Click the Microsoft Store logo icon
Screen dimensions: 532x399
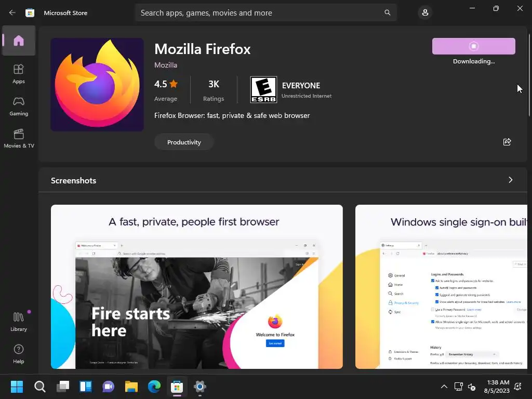point(30,12)
